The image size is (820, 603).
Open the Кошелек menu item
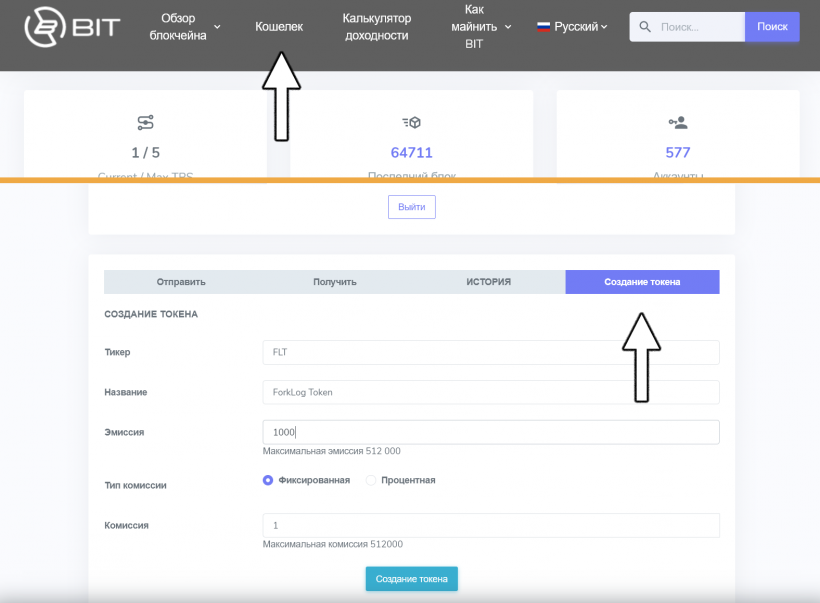pyautogui.click(x=279, y=27)
